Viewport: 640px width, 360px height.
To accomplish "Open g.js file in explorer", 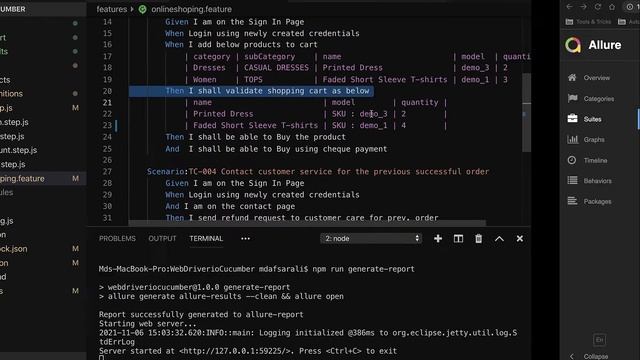I will click(7, 221).
